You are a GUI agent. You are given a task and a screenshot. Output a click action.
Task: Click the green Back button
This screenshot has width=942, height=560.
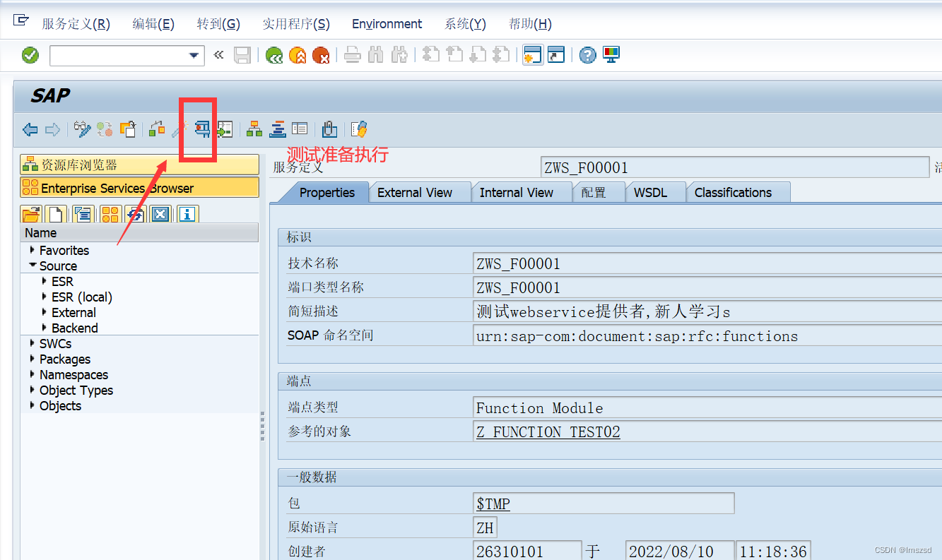pyautogui.click(x=274, y=55)
